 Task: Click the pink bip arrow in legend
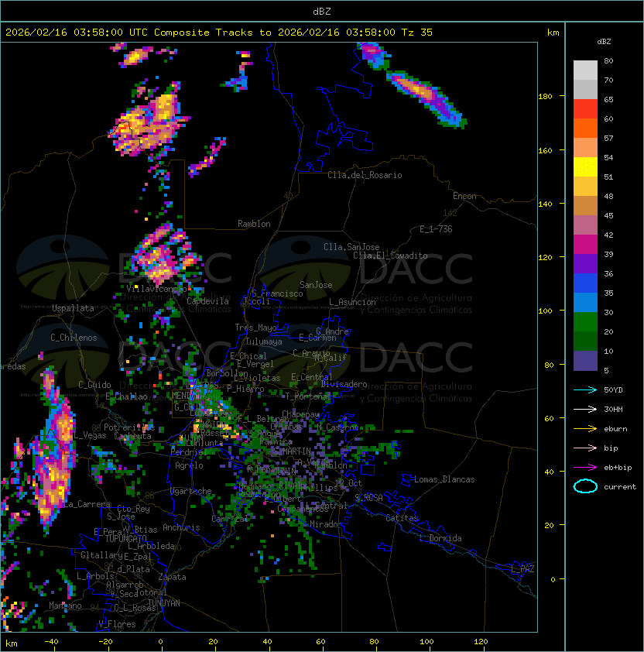coord(585,448)
